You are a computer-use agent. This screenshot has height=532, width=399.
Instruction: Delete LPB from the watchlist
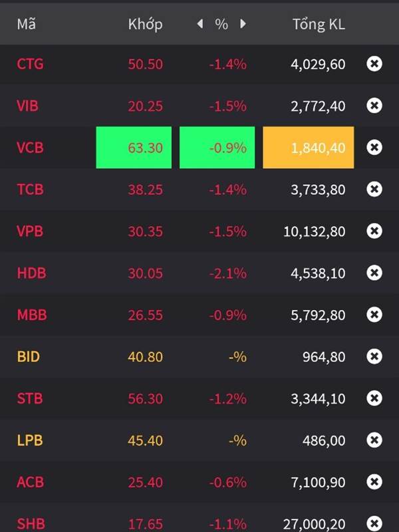[374, 440]
